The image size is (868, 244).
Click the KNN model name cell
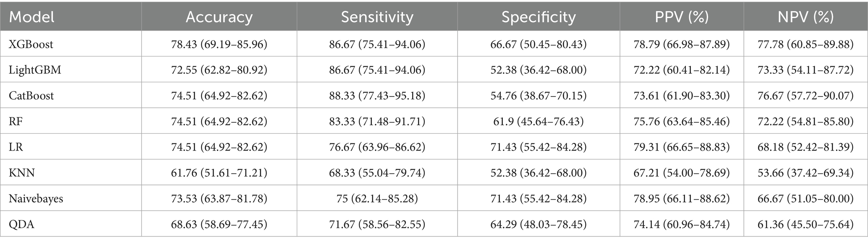[22, 173]
